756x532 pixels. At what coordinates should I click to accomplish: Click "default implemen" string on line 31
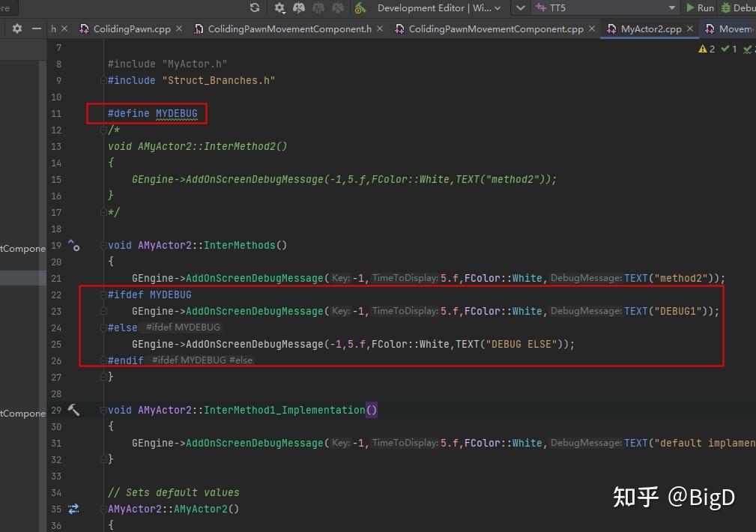(705, 443)
